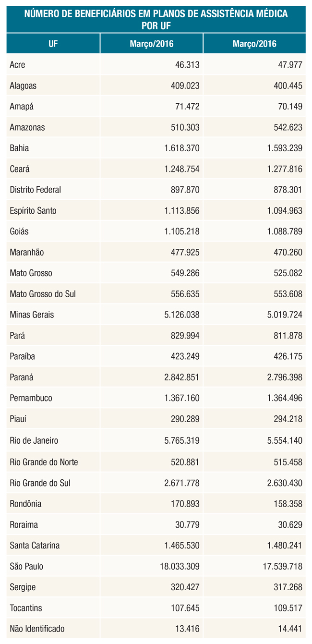Select the Bahia state name
This screenshot has width=312, height=644.
[19, 148]
